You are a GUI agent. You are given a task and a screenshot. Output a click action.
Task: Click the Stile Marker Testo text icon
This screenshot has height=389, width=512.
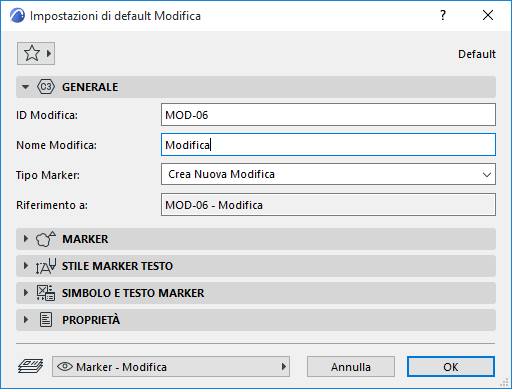tap(46, 266)
